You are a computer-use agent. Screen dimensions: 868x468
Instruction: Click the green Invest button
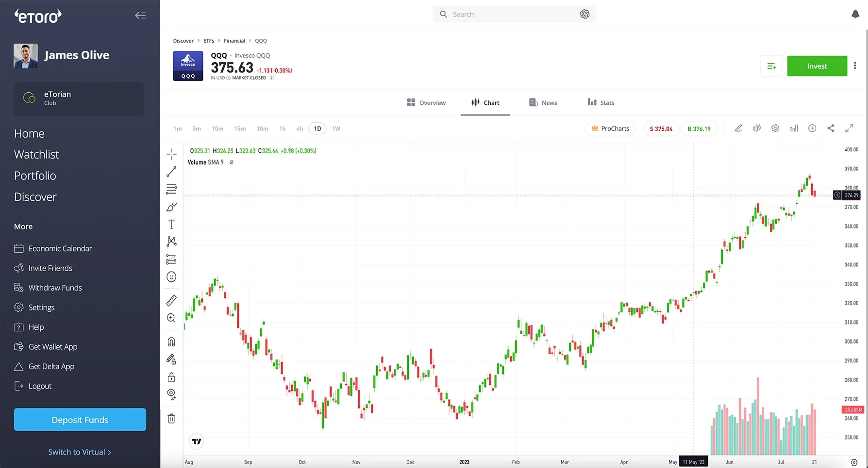coord(817,65)
